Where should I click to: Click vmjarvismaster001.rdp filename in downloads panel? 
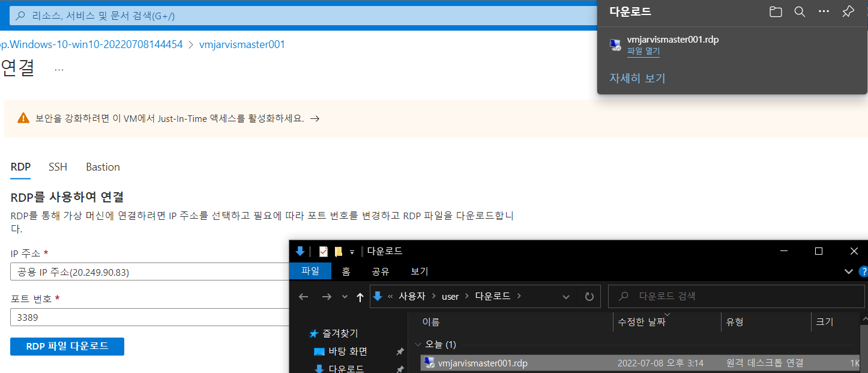point(673,40)
